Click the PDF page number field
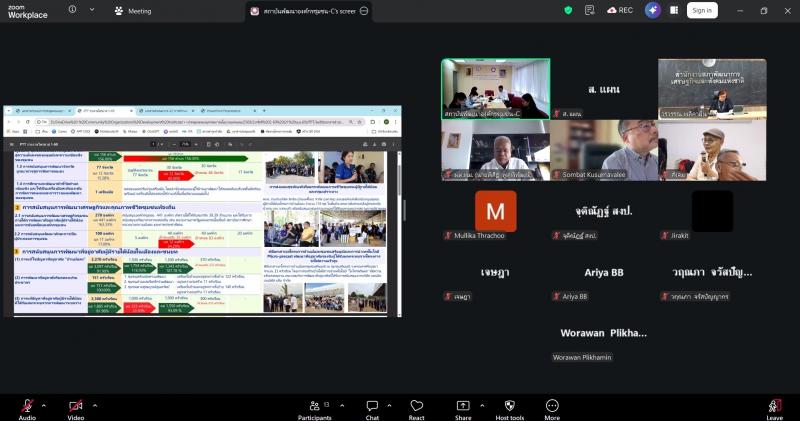 [153, 144]
